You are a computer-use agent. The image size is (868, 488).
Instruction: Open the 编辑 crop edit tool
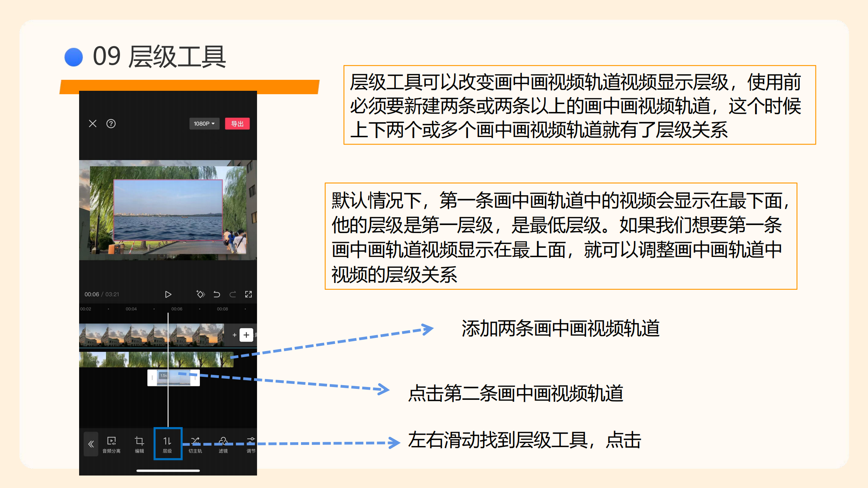tap(139, 445)
